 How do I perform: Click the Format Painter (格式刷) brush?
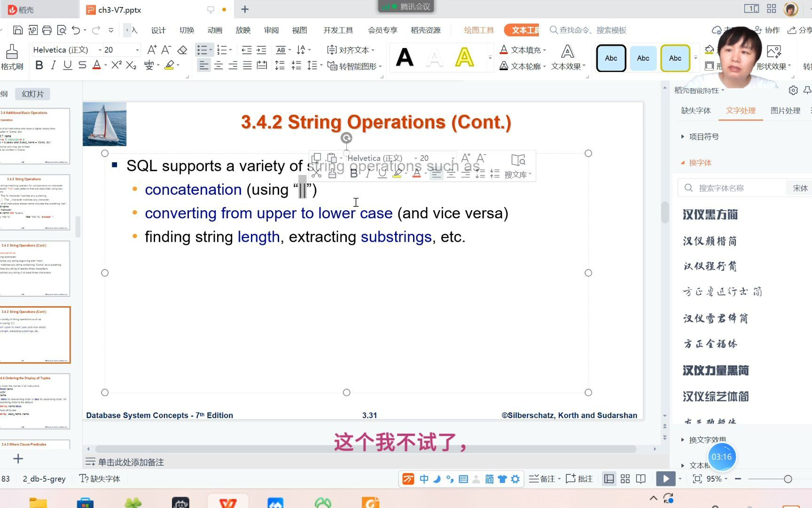pos(12,57)
